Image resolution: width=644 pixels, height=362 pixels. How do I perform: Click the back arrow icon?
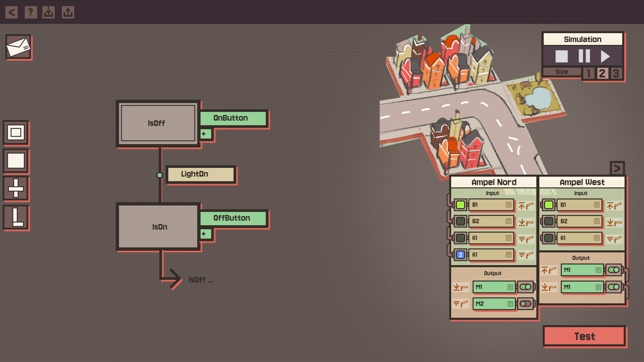coord(12,12)
